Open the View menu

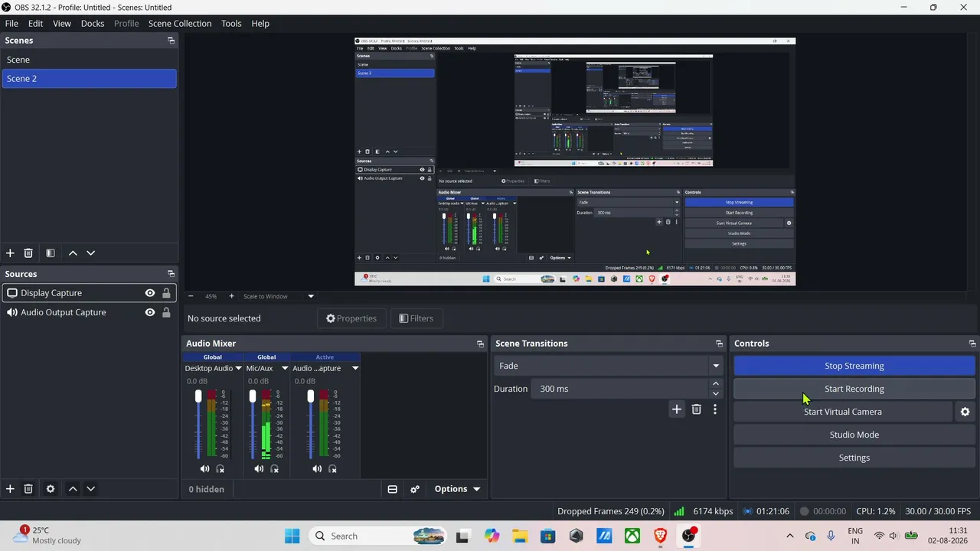point(62,24)
